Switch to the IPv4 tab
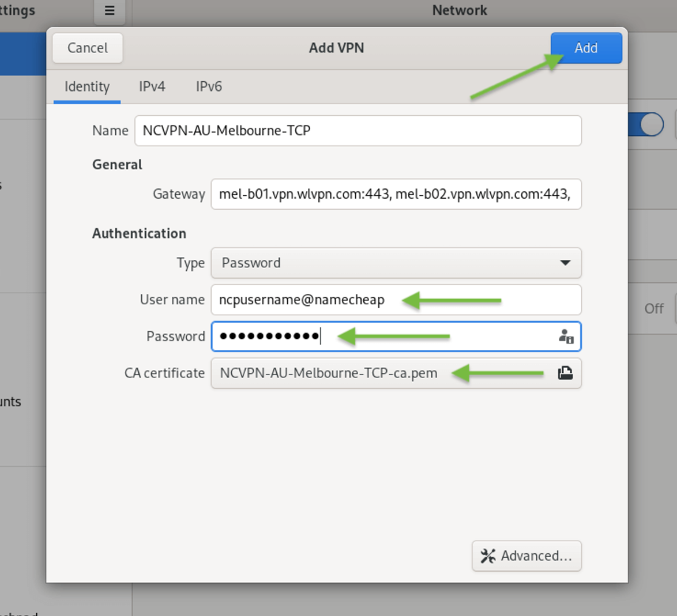 pyautogui.click(x=152, y=87)
